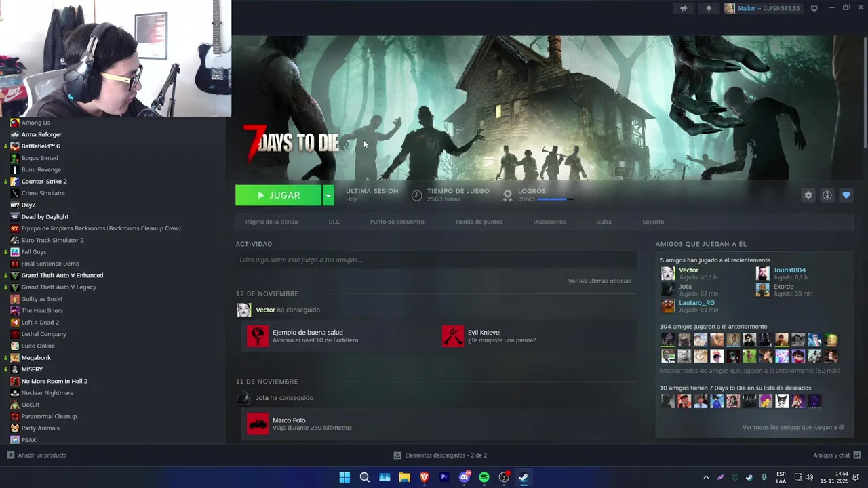This screenshot has height=488, width=868.
Task: Select Backrooms Cleanup Crew entry
Action: click(101, 228)
